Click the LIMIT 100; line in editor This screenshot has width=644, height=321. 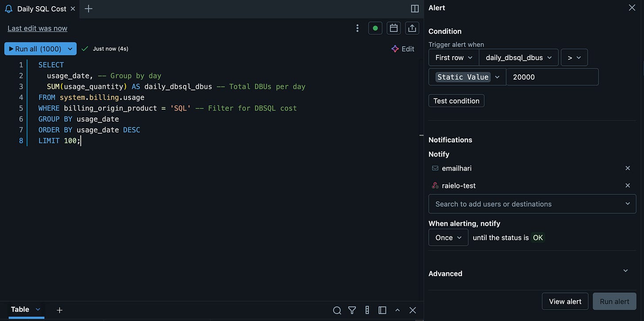(x=59, y=141)
